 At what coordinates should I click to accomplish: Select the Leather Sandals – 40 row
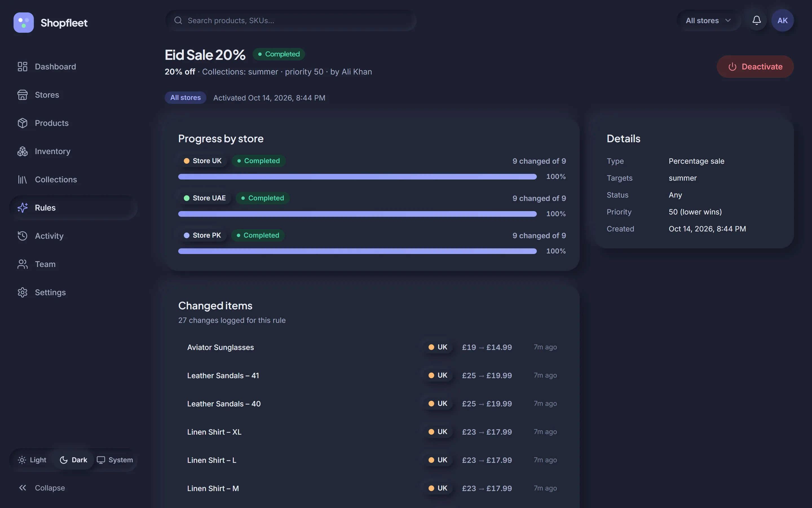tap(372, 404)
